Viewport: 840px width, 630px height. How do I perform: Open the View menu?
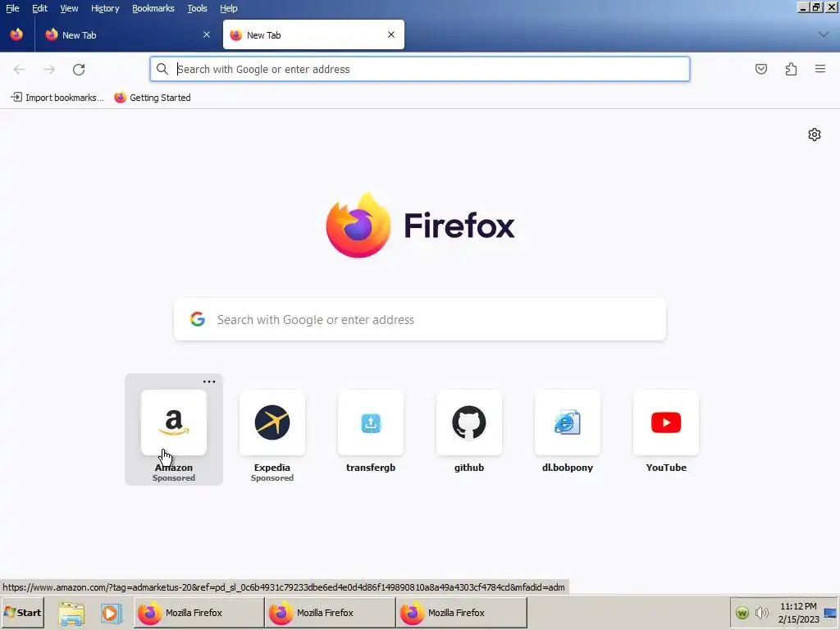tap(69, 8)
